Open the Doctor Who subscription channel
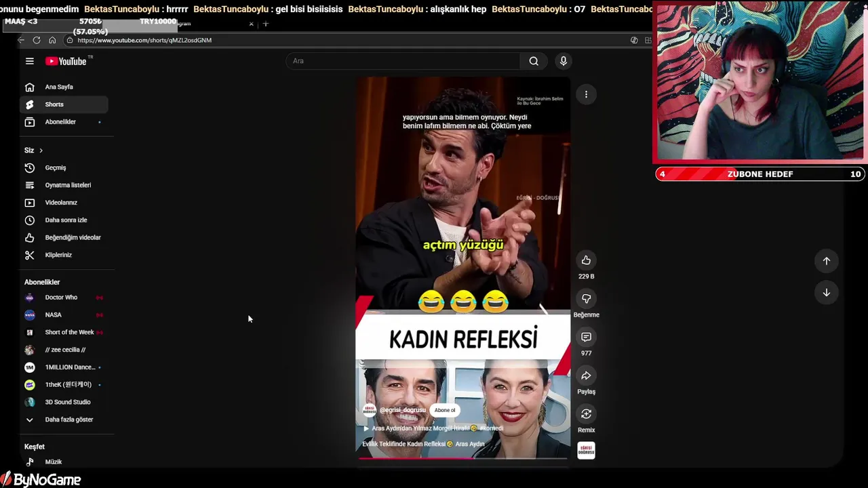 pos(64,298)
